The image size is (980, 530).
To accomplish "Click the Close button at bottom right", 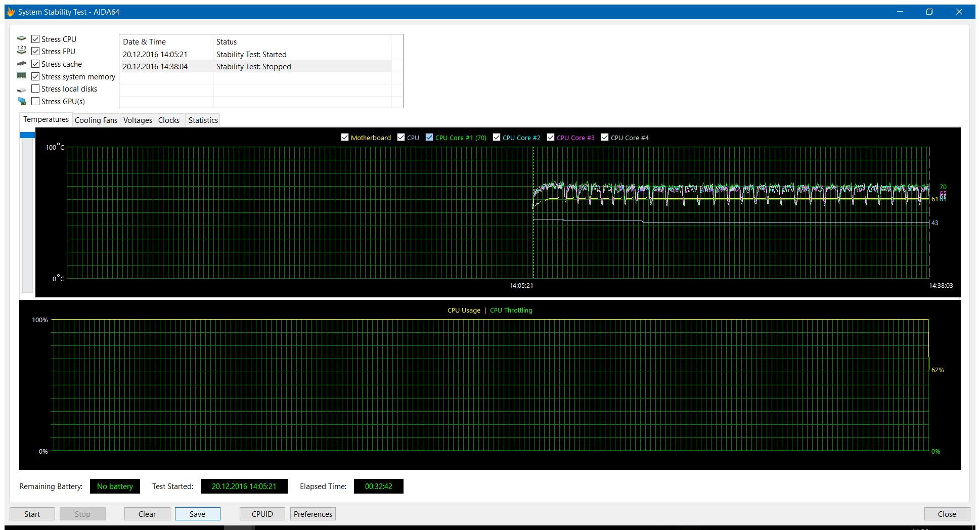I will 947,514.
